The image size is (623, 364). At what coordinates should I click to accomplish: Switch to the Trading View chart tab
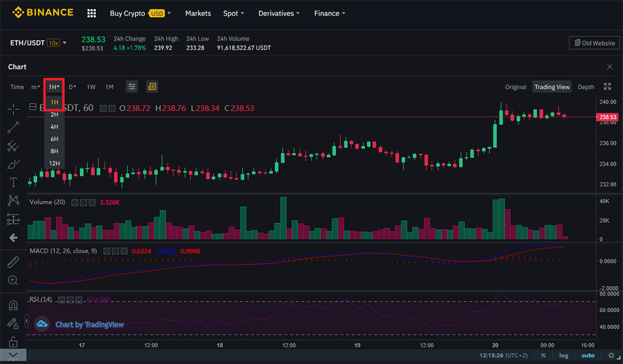[x=552, y=87]
